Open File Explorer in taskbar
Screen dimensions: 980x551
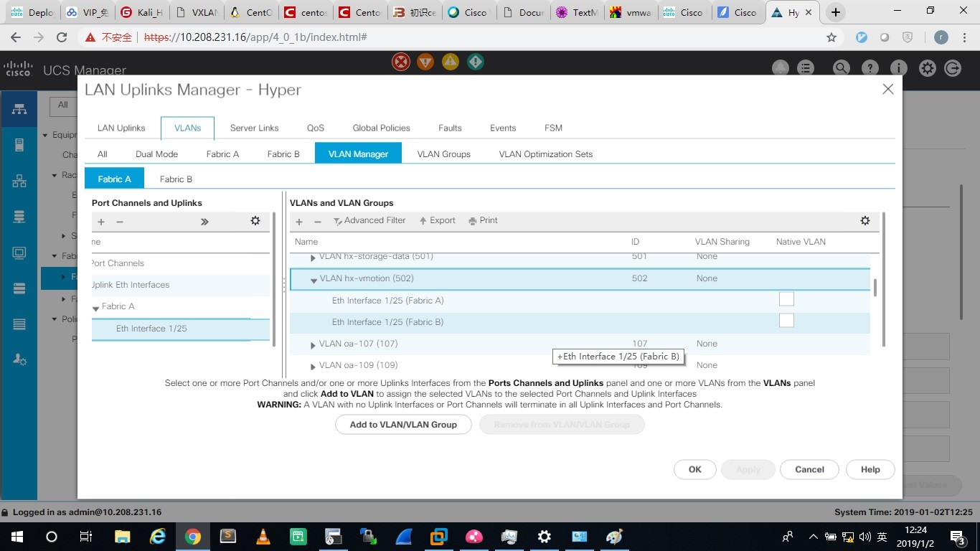123,536
